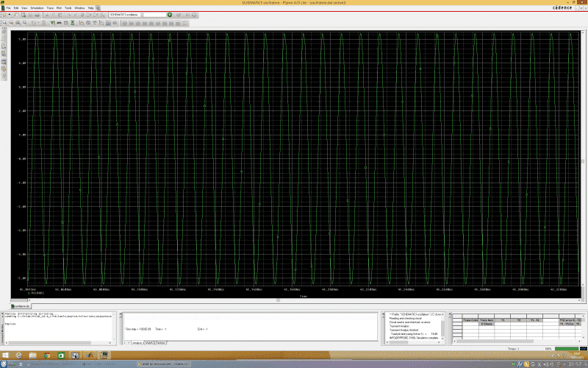Switch to the Devices tab
588x368 pixels.
click(x=160, y=343)
